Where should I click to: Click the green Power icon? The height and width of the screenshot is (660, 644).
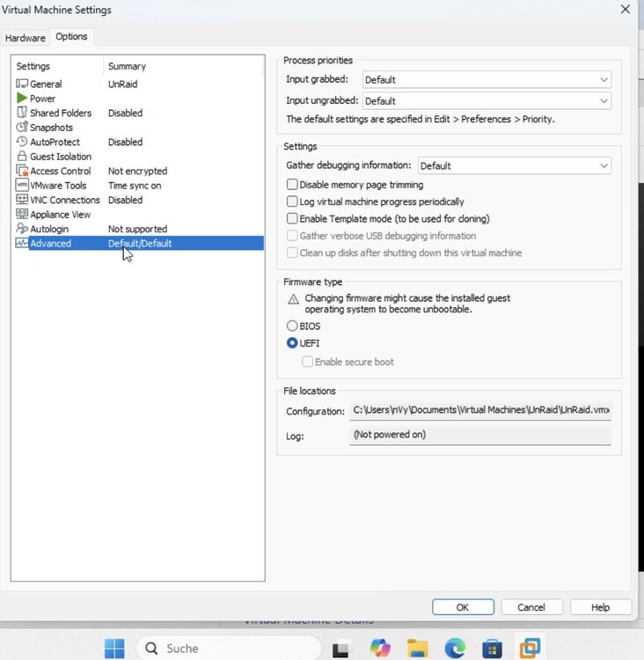point(22,98)
